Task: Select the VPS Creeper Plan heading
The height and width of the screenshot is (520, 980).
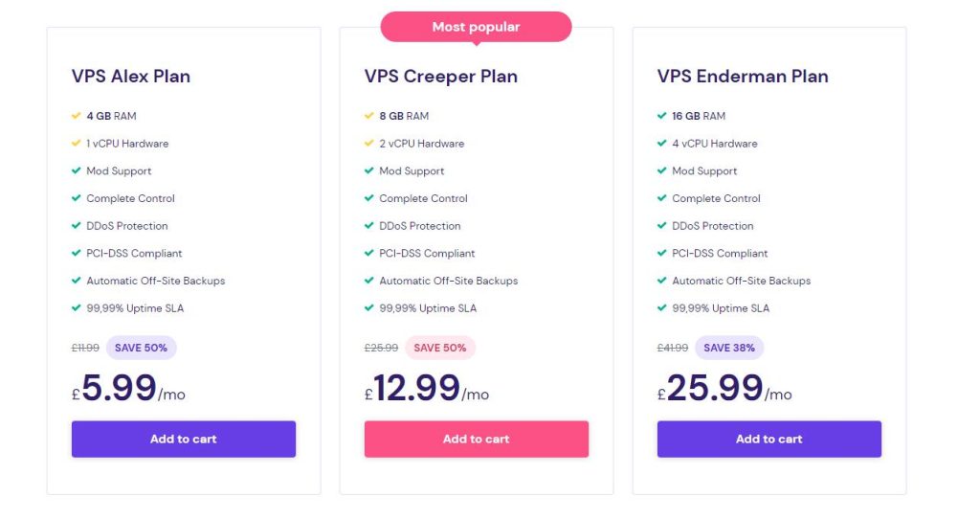Action: pyautogui.click(x=440, y=77)
